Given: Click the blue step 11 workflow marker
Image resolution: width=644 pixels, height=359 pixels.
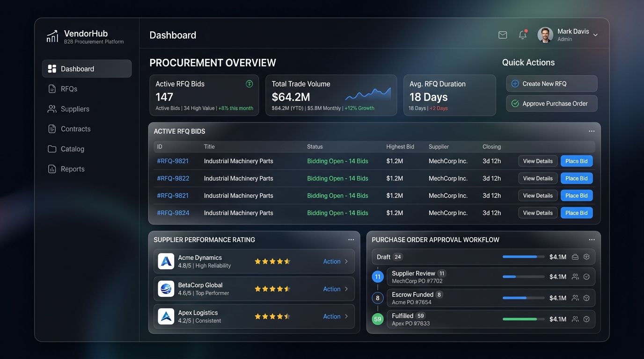Looking at the screenshot, I should (378, 277).
